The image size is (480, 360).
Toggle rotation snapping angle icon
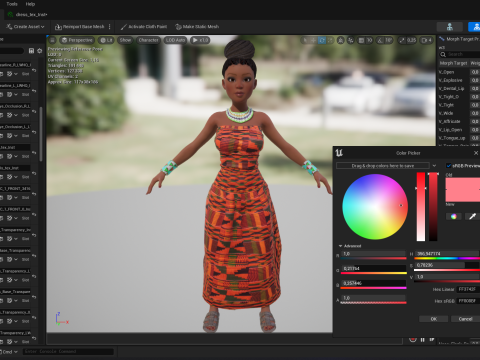point(380,40)
